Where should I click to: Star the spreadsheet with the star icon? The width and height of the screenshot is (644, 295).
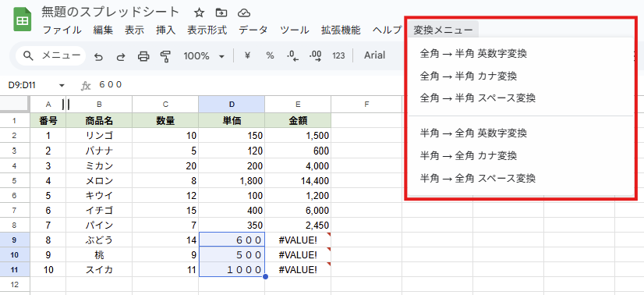click(x=199, y=12)
